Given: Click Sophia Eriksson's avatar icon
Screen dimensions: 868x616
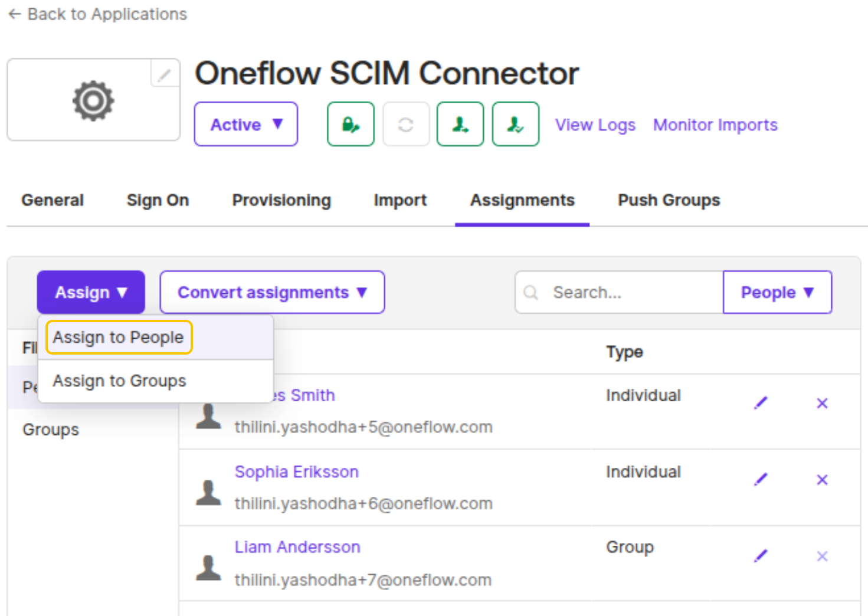Looking at the screenshot, I should coord(208,493).
